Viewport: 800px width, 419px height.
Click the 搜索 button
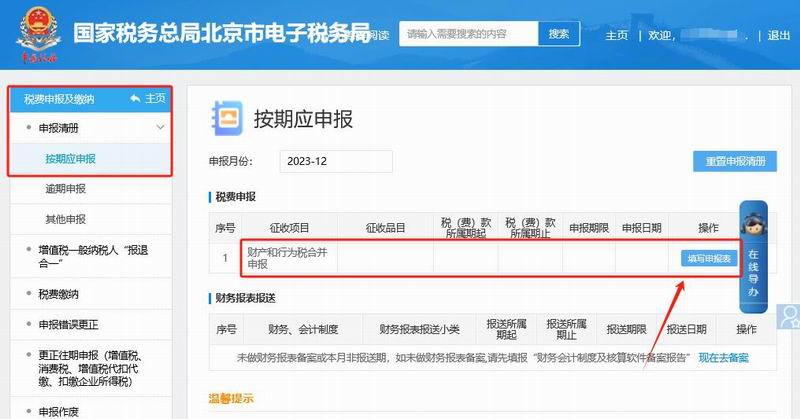(x=559, y=34)
